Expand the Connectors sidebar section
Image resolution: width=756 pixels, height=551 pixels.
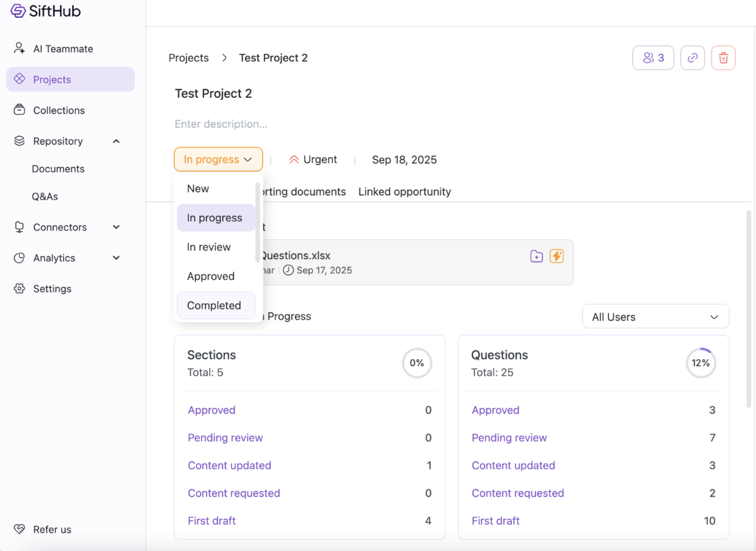coord(116,227)
